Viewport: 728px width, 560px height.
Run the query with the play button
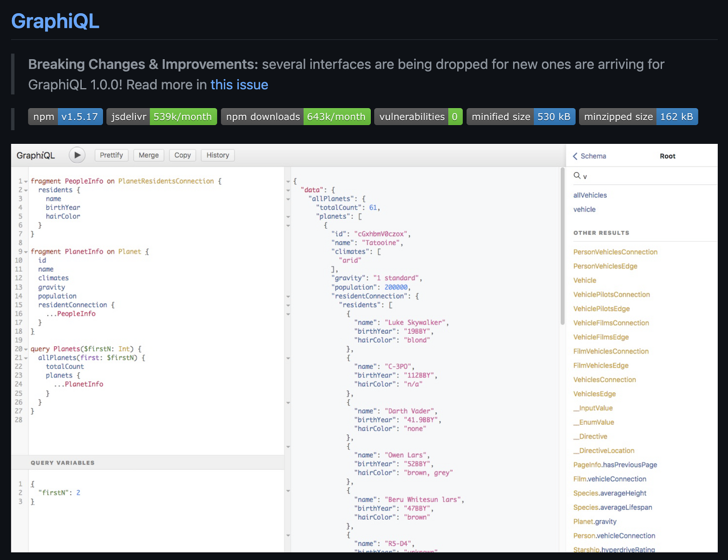tap(77, 155)
